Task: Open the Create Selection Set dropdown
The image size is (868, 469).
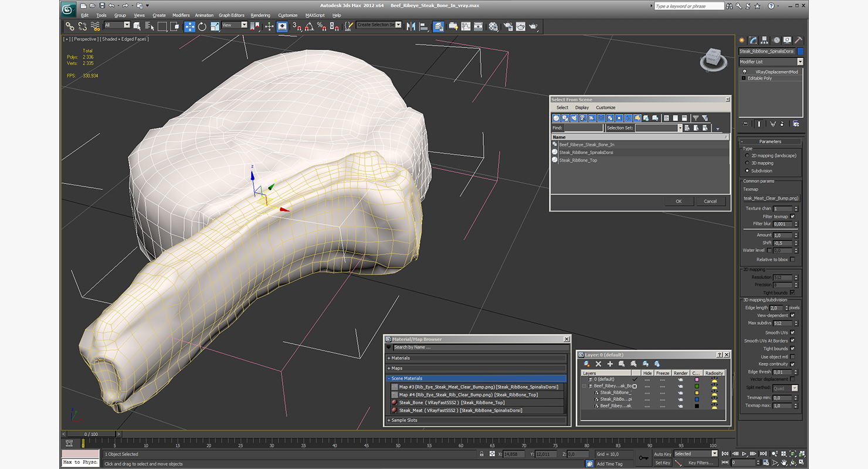Action: click(x=379, y=25)
